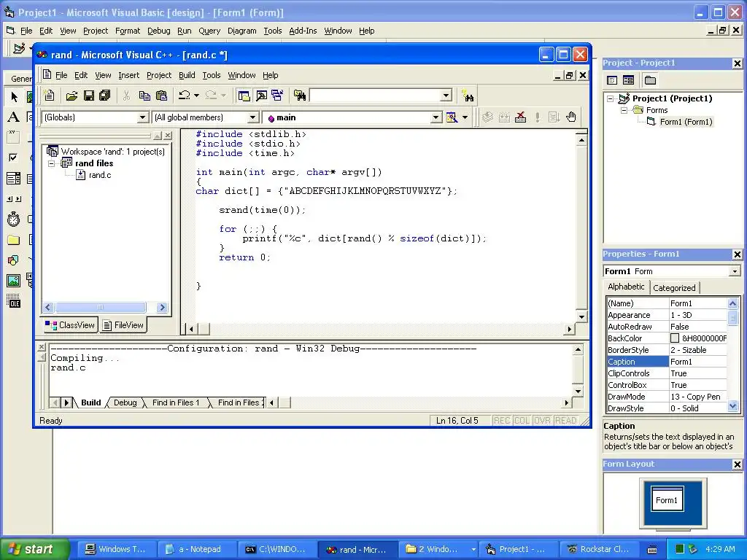The width and height of the screenshot is (747, 560).
Task: Open the Undo history dropdown arrow
Action: click(196, 96)
